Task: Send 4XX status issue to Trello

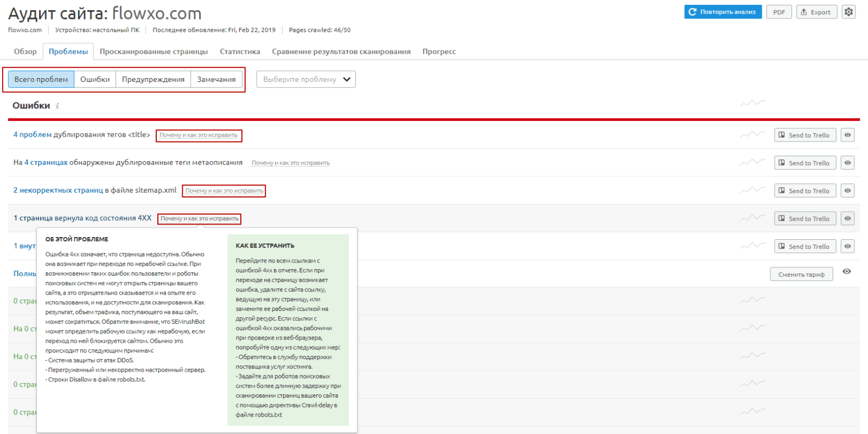Action: [x=805, y=219]
